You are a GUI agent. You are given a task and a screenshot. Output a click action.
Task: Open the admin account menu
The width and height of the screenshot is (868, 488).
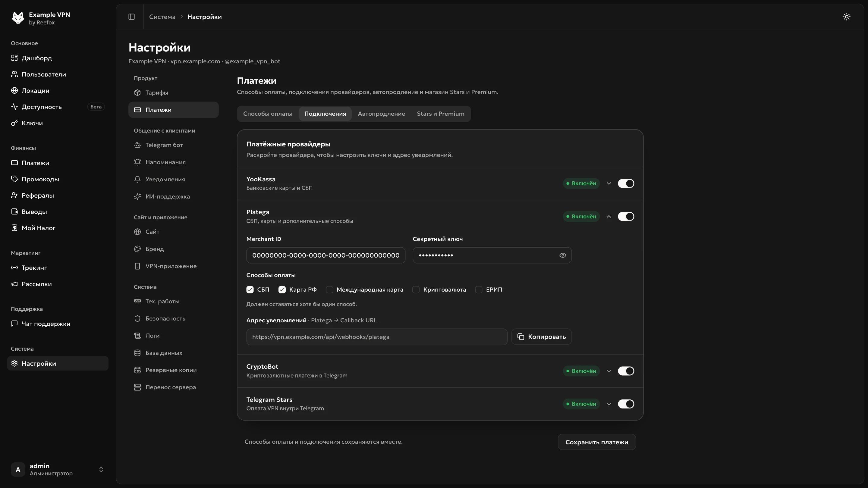[x=58, y=470]
